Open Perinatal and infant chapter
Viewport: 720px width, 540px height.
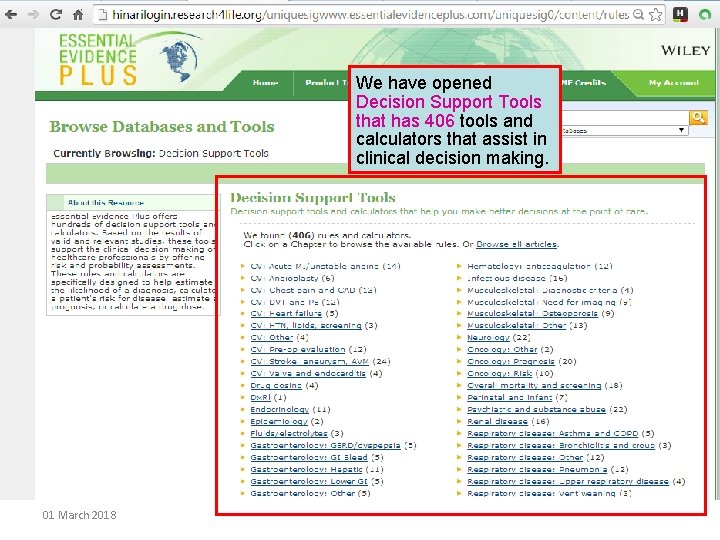pyautogui.click(x=510, y=397)
